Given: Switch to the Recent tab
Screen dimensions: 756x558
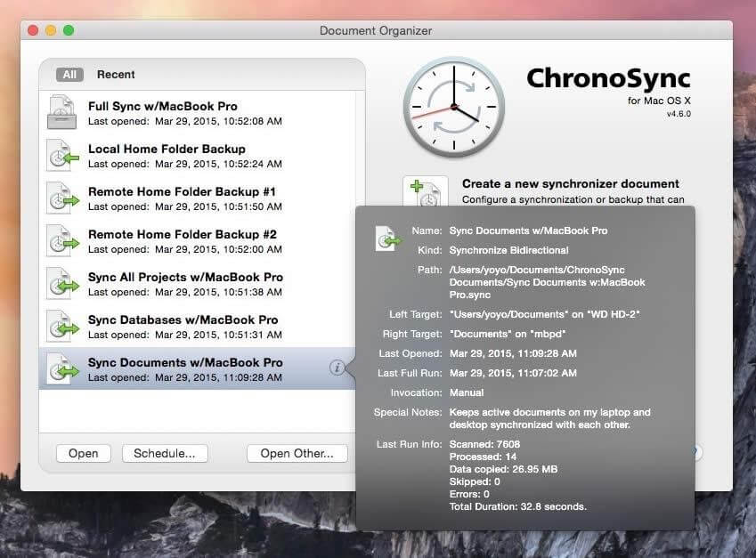Looking at the screenshot, I should (x=116, y=75).
